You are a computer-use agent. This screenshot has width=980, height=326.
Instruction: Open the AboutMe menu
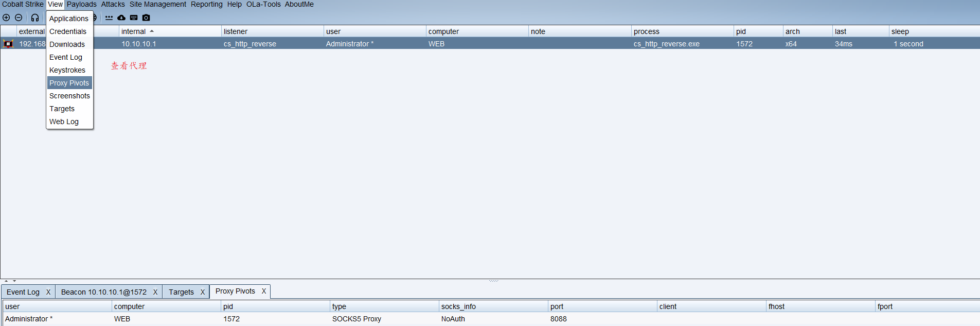click(299, 4)
